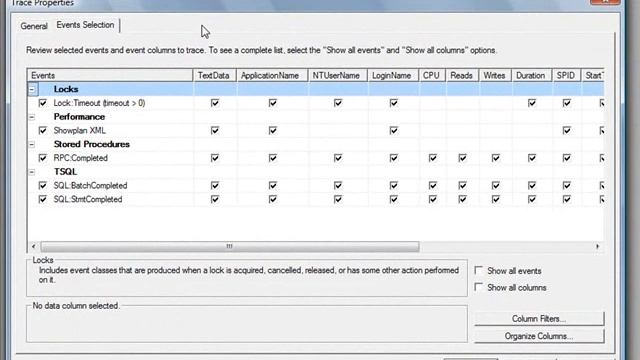This screenshot has height=360, width=640.
Task: Toggle NTUserName for Lock:Timeout row
Action: [x=338, y=103]
